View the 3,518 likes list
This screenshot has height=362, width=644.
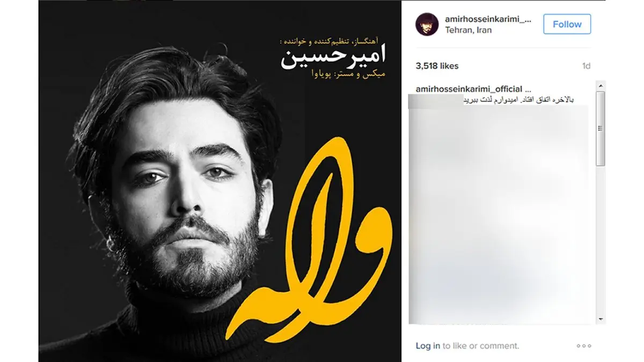437,66
